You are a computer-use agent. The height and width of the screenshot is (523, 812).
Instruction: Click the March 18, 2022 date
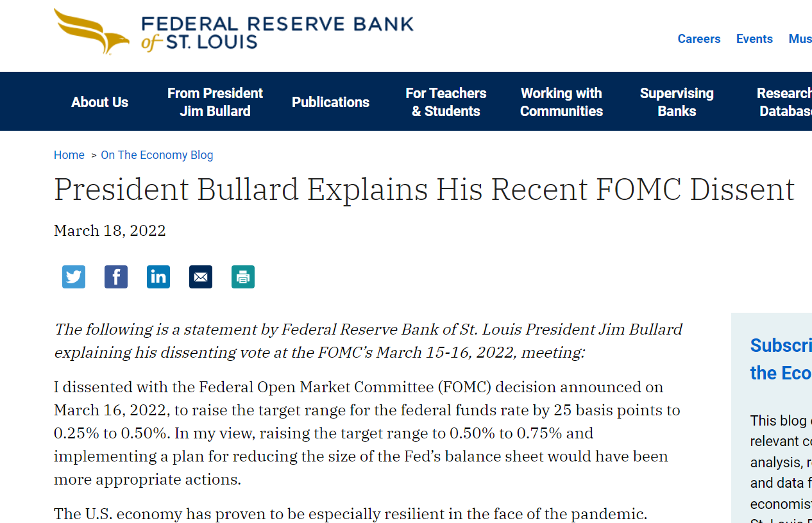[110, 231]
